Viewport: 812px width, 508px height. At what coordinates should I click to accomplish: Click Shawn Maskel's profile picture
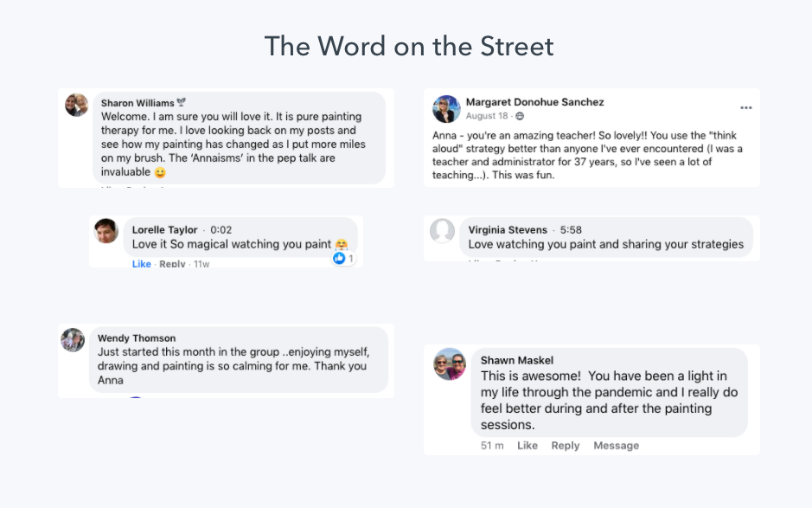pyautogui.click(x=450, y=364)
